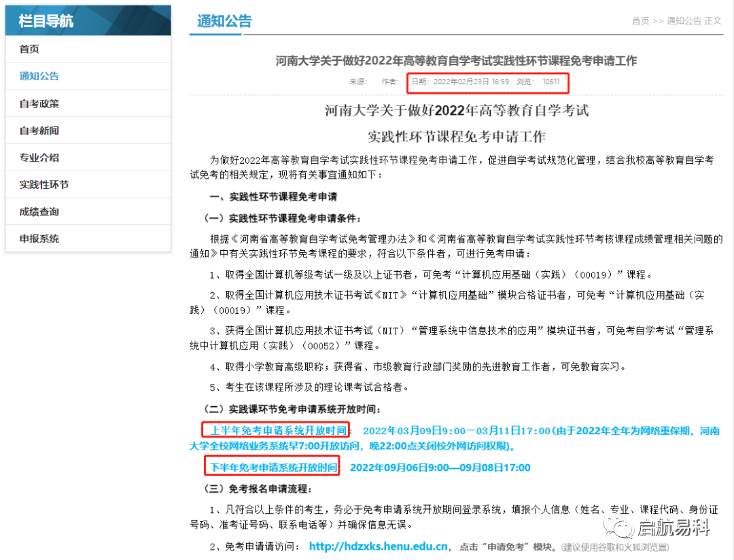Click the date 2022年02月23日 16:59

[x=471, y=82]
